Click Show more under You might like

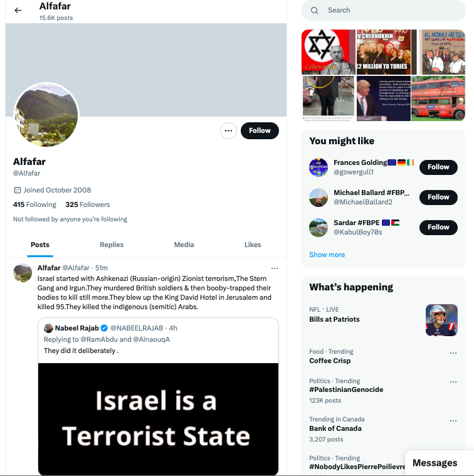(x=327, y=255)
